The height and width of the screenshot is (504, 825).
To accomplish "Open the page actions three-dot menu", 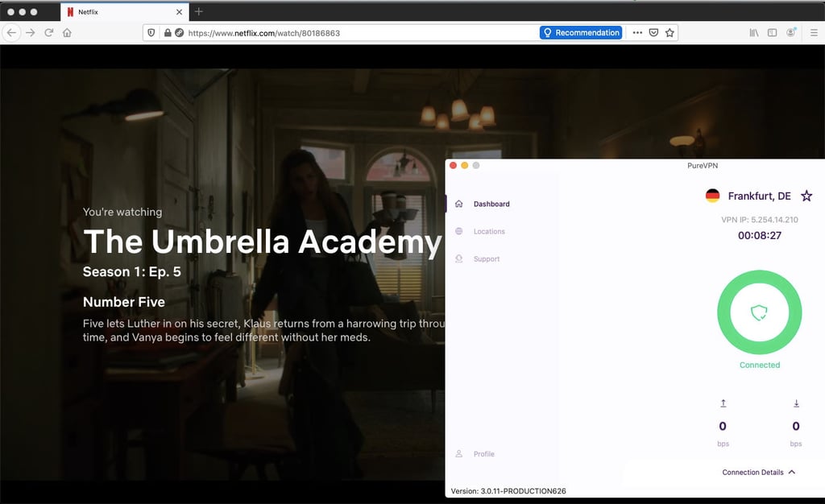I will [x=637, y=32].
